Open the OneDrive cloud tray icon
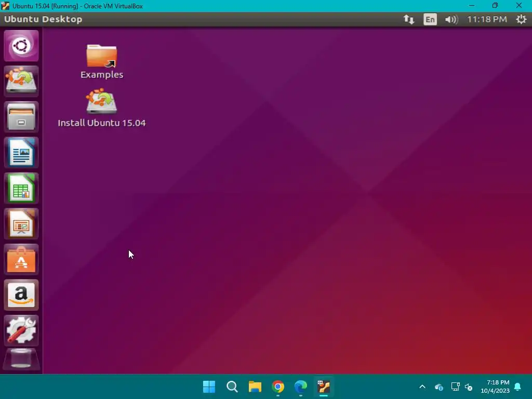Viewport: 532px width, 399px height. 438,387
